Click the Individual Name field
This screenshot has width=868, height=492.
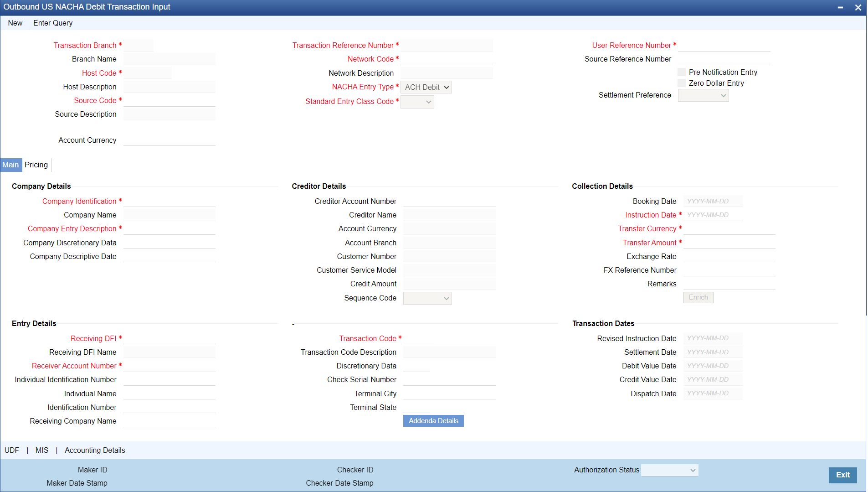(169, 394)
